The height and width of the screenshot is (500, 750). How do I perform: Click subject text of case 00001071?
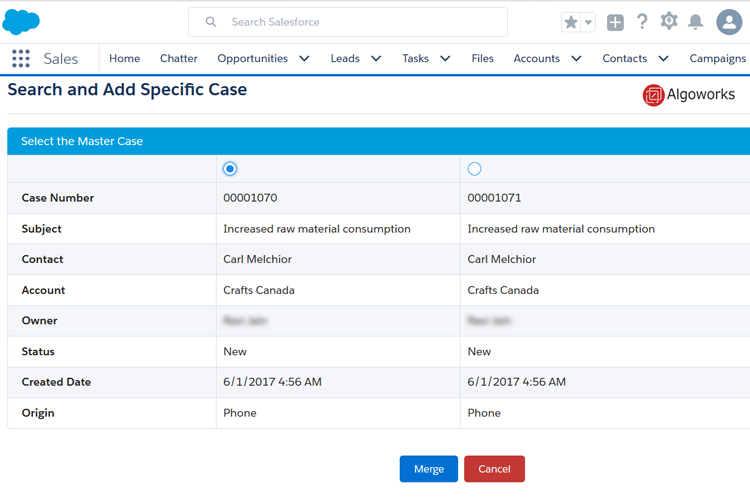pyautogui.click(x=561, y=229)
